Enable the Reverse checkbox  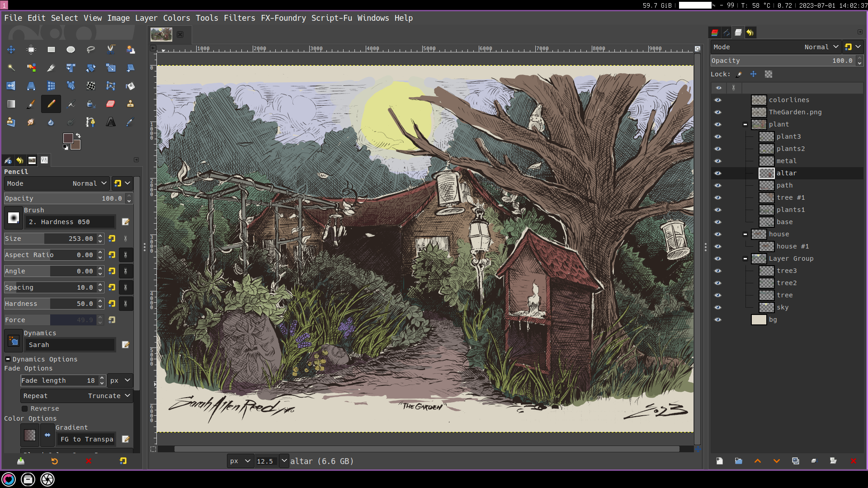(x=25, y=408)
